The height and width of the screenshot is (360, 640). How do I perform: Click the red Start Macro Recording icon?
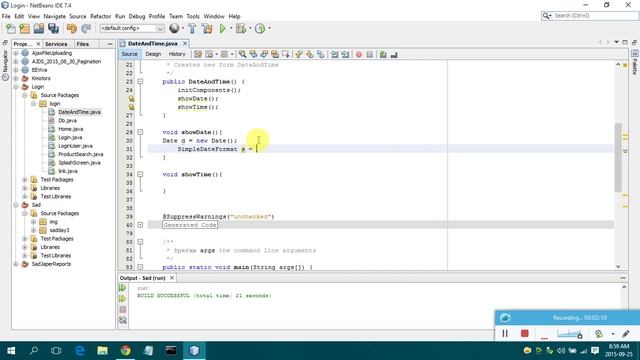pos(359,54)
